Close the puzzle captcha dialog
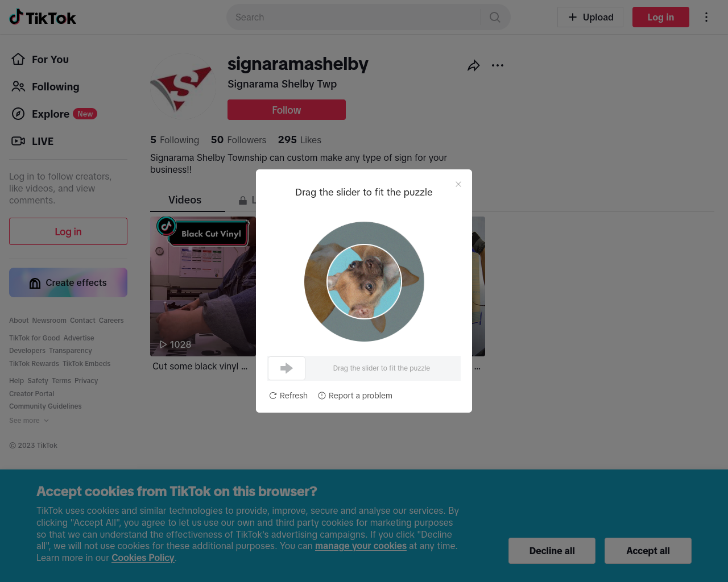The height and width of the screenshot is (582, 728). pyautogui.click(x=458, y=184)
